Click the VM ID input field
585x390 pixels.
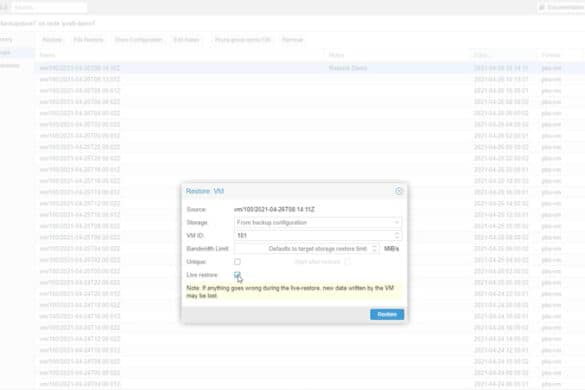[x=314, y=235]
